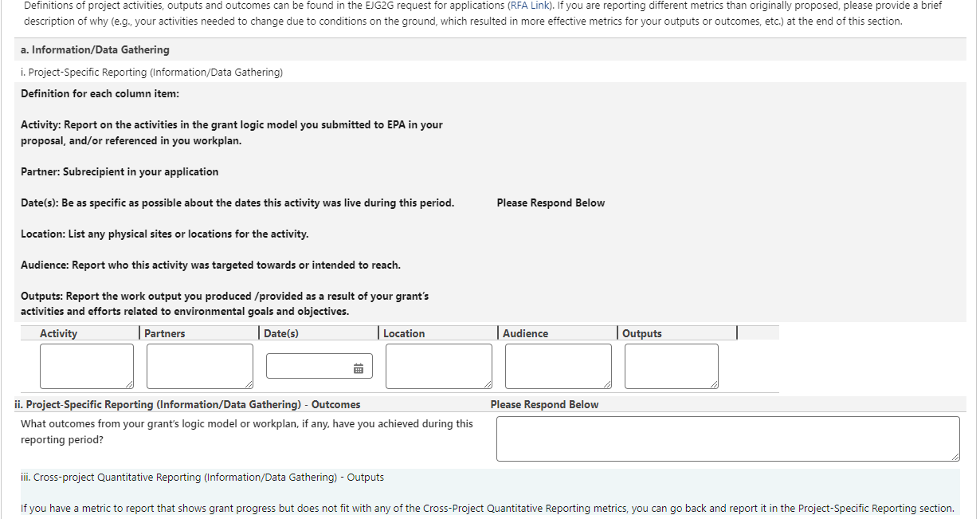The width and height of the screenshot is (980, 519).
Task: Click the outcomes response text area
Action: [727, 438]
